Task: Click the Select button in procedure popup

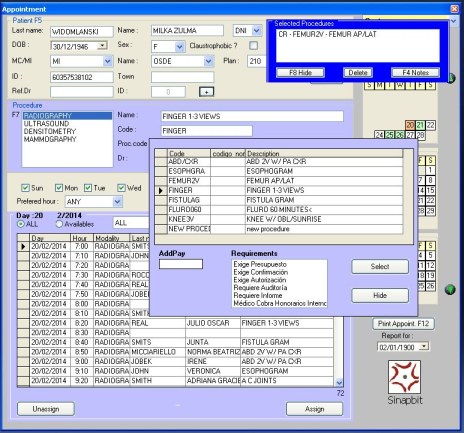Action: point(380,266)
